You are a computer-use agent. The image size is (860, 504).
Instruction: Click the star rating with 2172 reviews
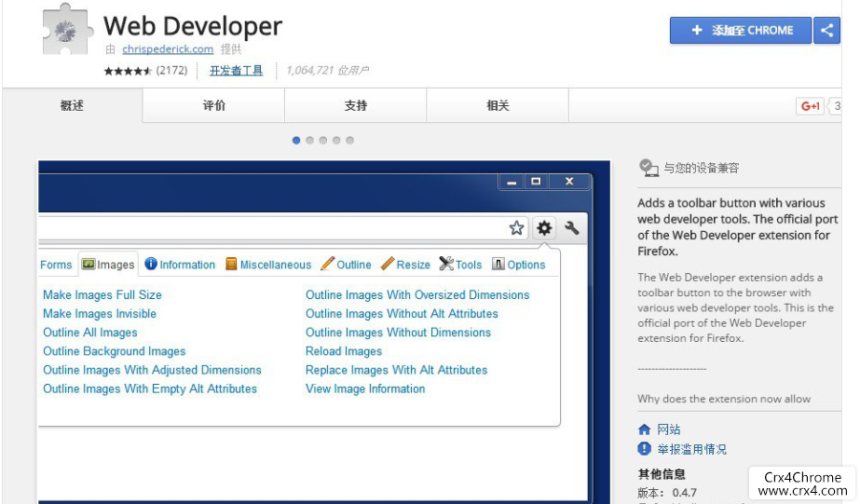click(146, 70)
